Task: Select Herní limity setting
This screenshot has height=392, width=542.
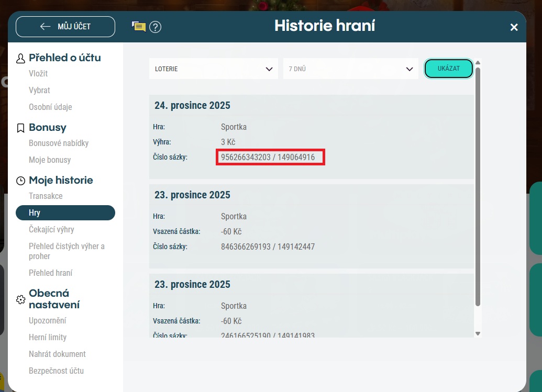Action: coord(48,338)
